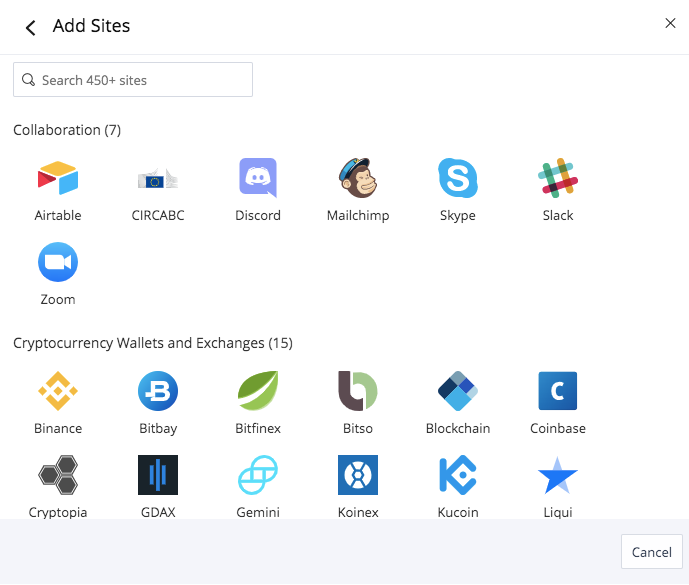Go back with the left arrow
Viewport: 689px width, 585px height.
pyautogui.click(x=30, y=28)
